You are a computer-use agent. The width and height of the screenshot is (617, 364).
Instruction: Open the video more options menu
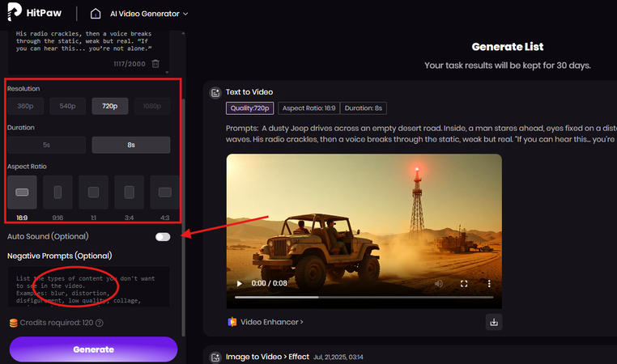[489, 283]
